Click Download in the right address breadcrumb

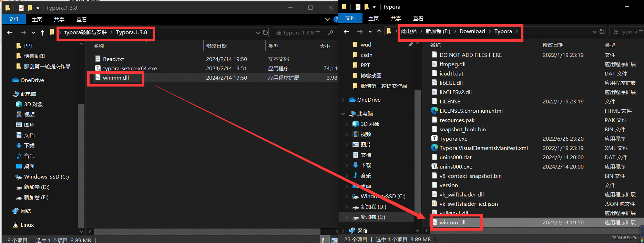[x=472, y=31]
